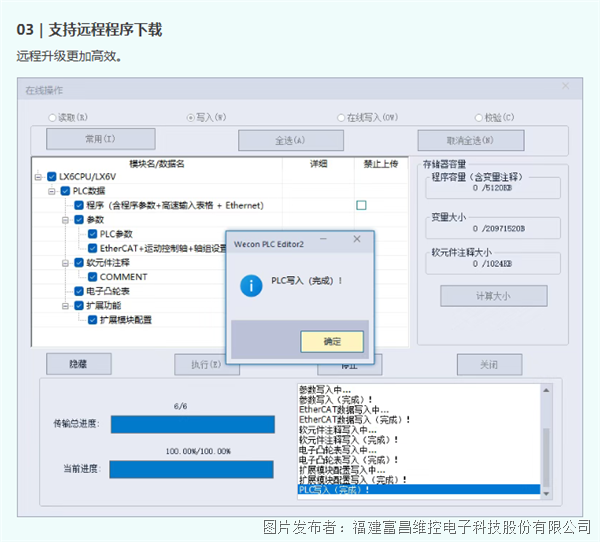
Task: Click the 取消全选(N) button
Action: (x=484, y=140)
